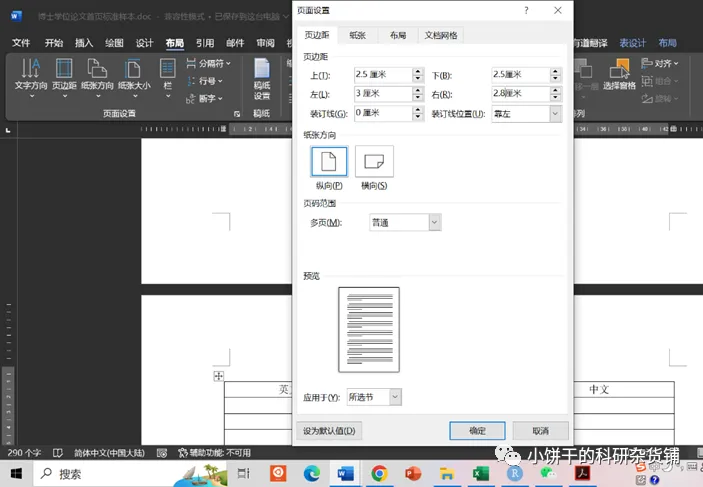Click the 右(R) right margin field
703x487 pixels.
coord(521,94)
